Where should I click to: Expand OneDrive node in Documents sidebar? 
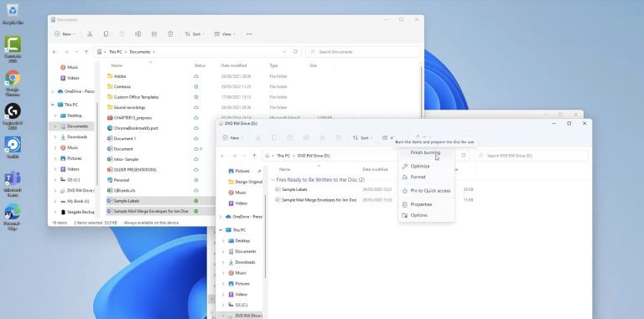point(53,91)
